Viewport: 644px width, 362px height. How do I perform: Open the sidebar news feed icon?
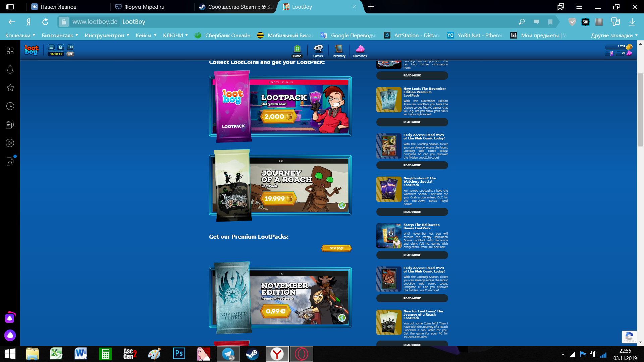click(10, 125)
